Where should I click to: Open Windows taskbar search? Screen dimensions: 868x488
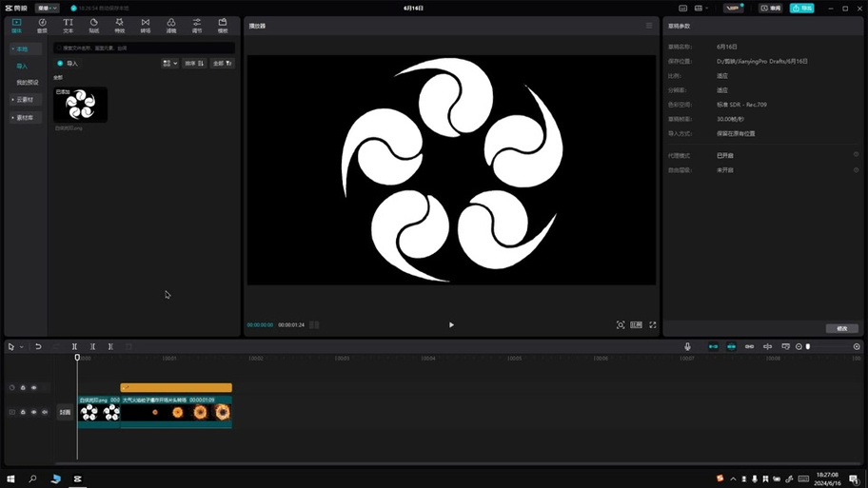point(32,478)
